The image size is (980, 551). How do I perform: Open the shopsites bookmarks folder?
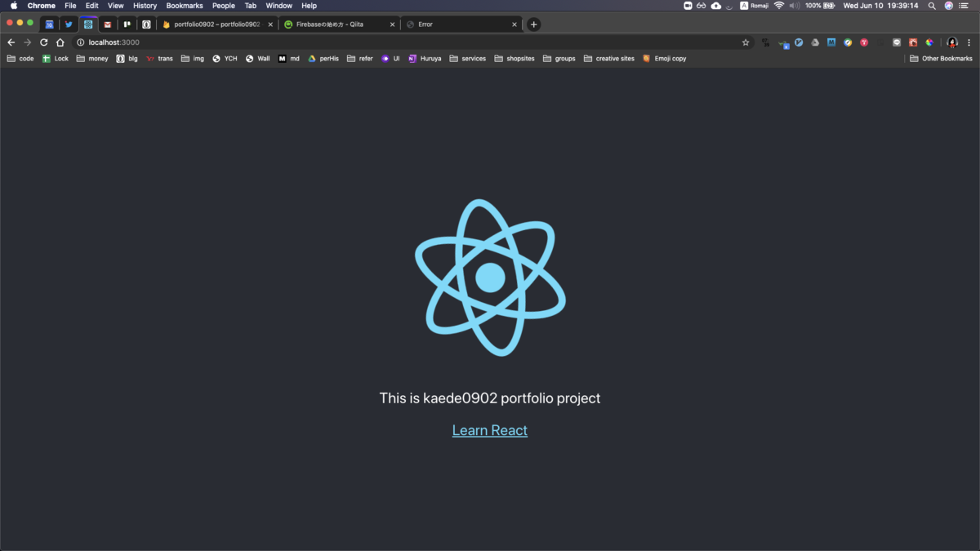(514, 59)
